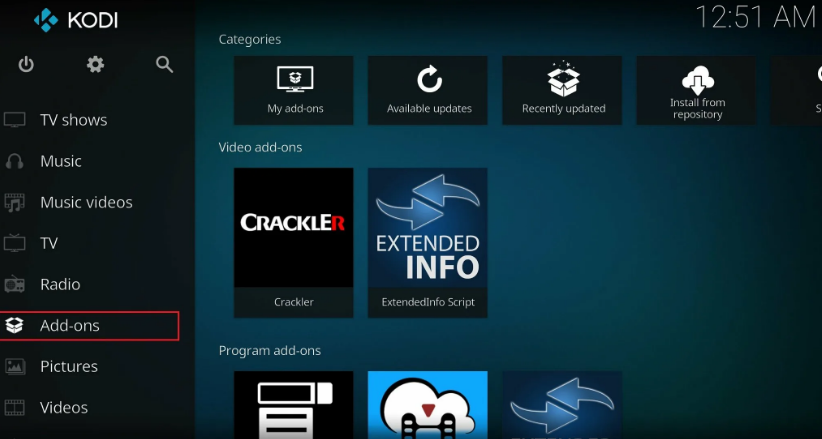822x439 pixels.
Task: Open the settings gear icon
Action: pyautogui.click(x=95, y=65)
